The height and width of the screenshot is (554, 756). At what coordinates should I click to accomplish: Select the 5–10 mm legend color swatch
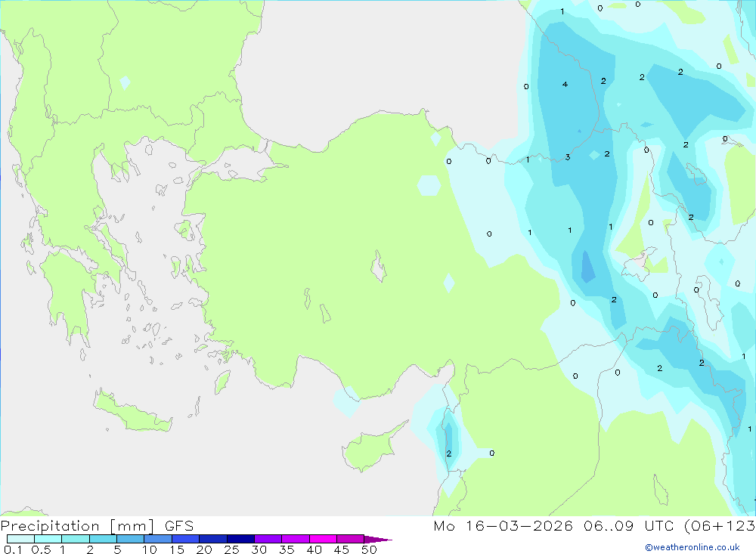point(131,539)
